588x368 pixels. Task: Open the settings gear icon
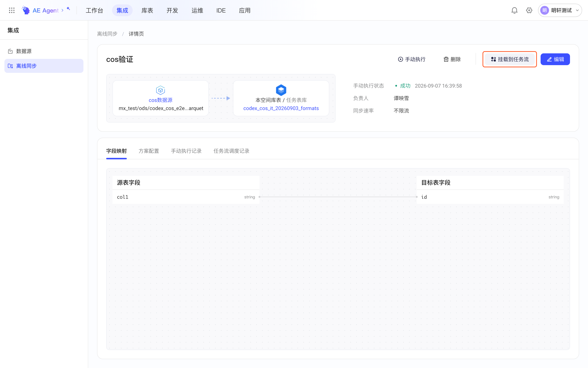point(529,10)
